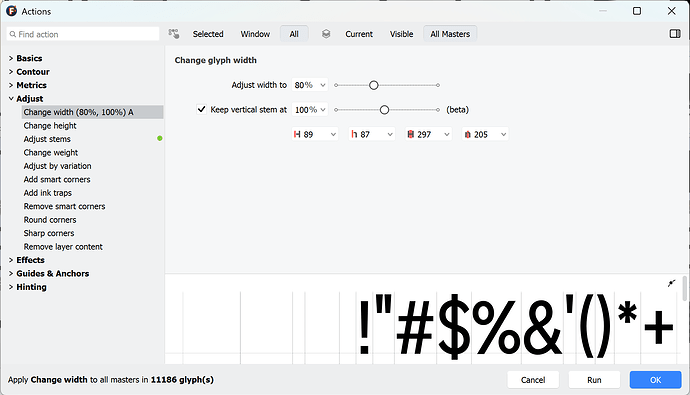
Task: Expand the Contour category
Action: point(11,72)
